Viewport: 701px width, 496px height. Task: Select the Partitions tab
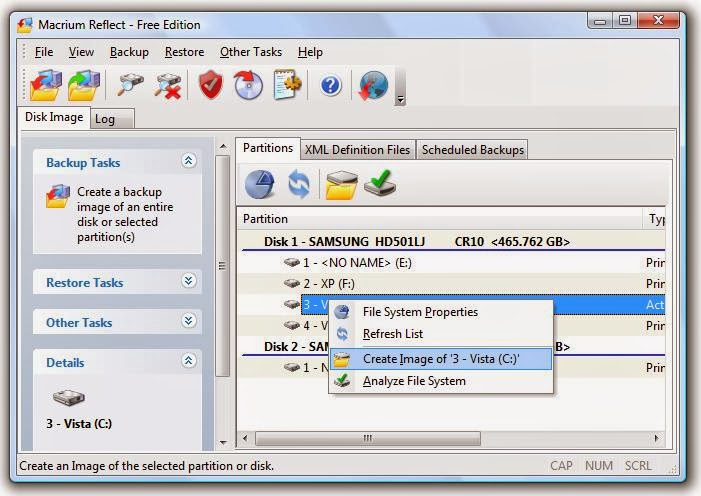pyautogui.click(x=268, y=148)
